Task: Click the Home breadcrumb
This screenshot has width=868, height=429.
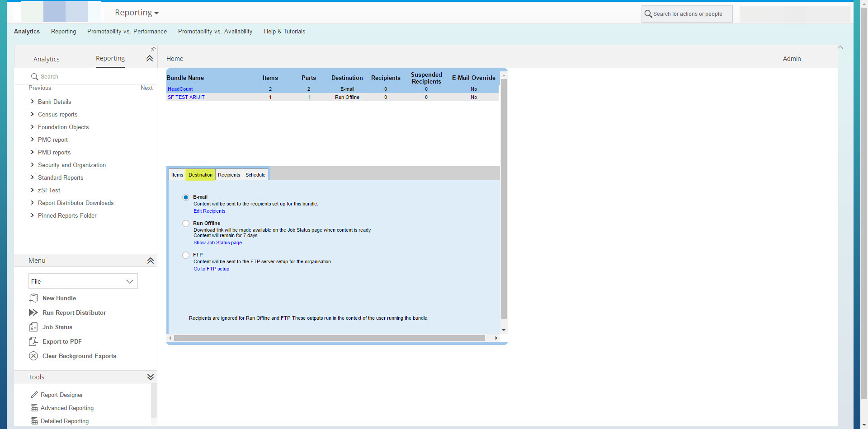Action: (x=175, y=59)
